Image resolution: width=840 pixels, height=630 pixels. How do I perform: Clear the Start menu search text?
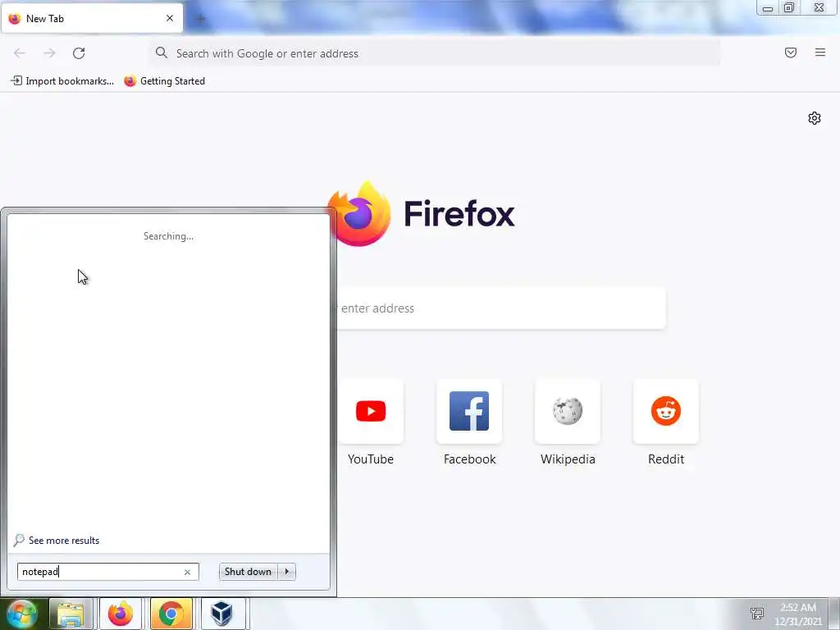tap(188, 572)
